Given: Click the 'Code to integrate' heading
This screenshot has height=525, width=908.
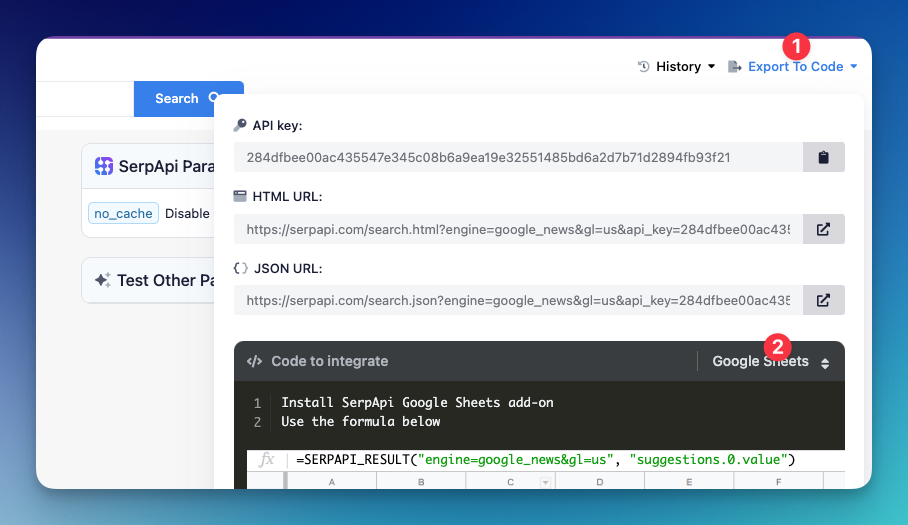Looking at the screenshot, I should pos(329,361).
